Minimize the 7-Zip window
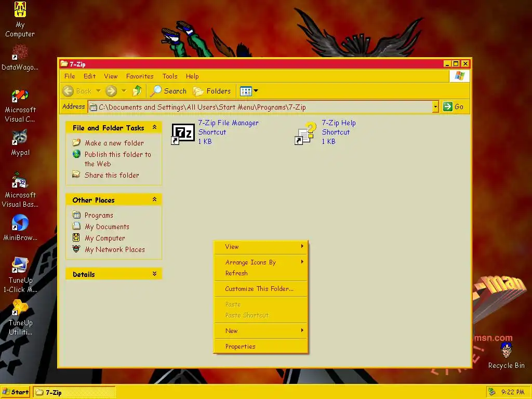Viewport: 532px width, 399px height. (447, 64)
